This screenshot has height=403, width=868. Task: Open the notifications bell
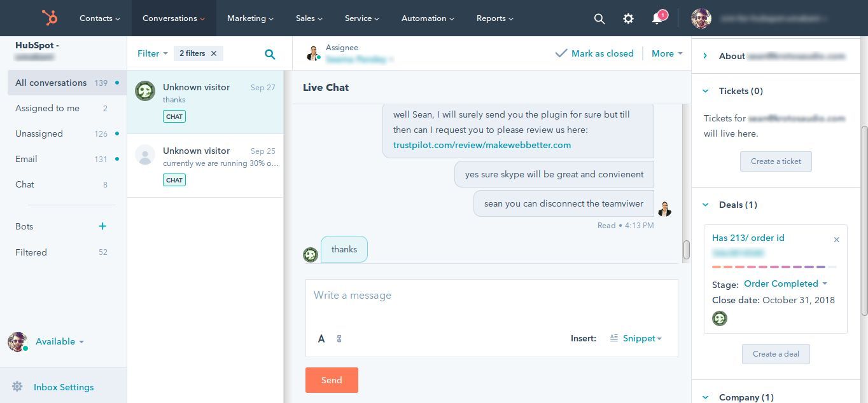(x=657, y=18)
